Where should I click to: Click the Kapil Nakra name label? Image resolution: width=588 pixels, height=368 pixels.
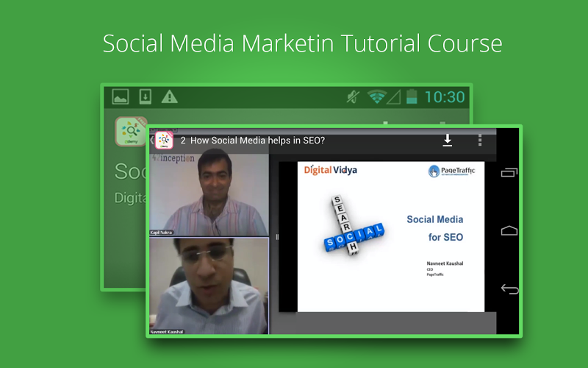[x=161, y=233]
